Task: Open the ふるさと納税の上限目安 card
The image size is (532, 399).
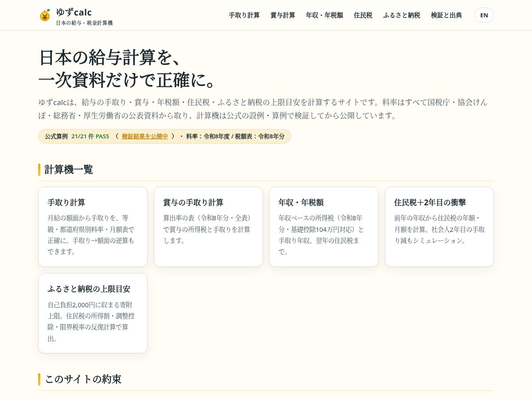Action: tap(93, 313)
